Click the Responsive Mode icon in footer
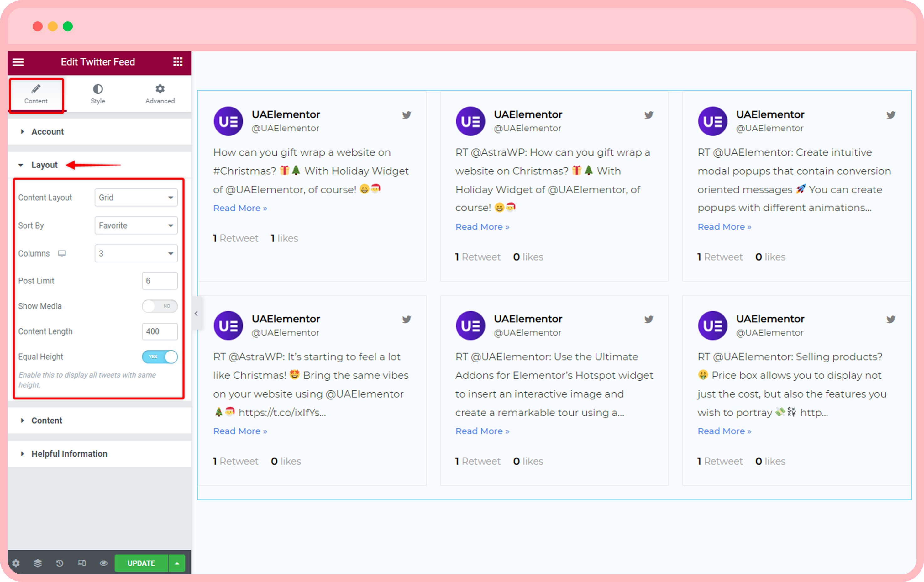Screen dimensions: 924x582 pyautogui.click(x=82, y=563)
